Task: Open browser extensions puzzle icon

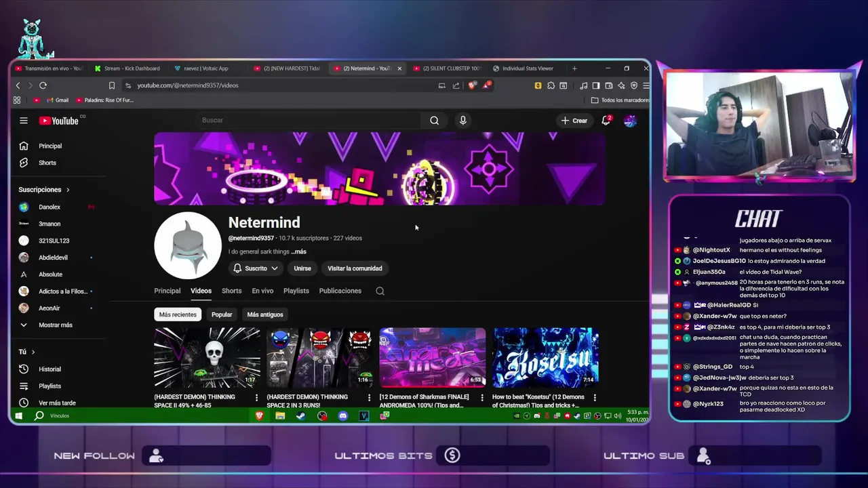Action: (551, 85)
